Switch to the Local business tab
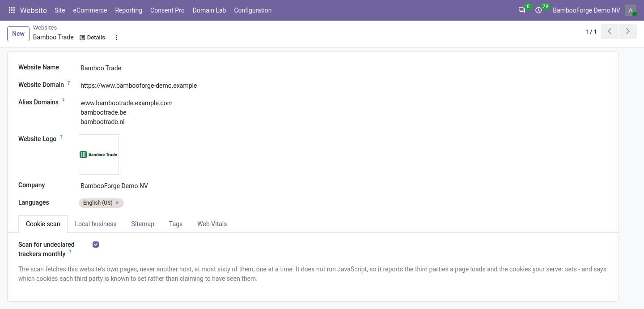The width and height of the screenshot is (644, 309). tap(96, 224)
